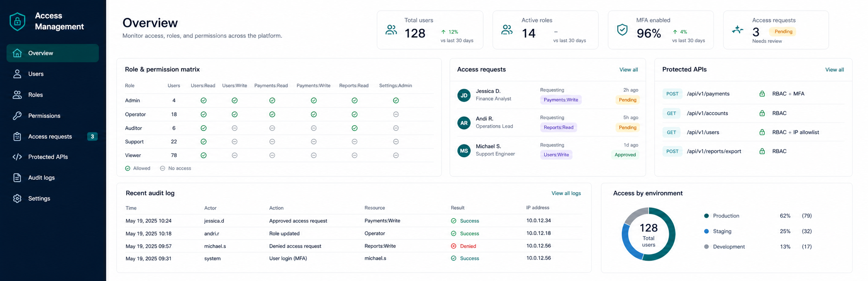Image resolution: width=868 pixels, height=281 pixels.
Task: Click the /api/v1/reports/export endpoint text
Action: tap(714, 151)
